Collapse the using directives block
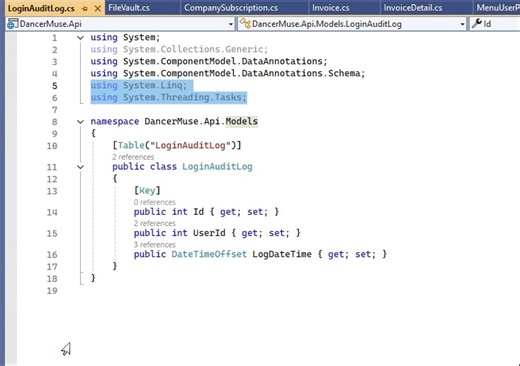 coord(80,38)
